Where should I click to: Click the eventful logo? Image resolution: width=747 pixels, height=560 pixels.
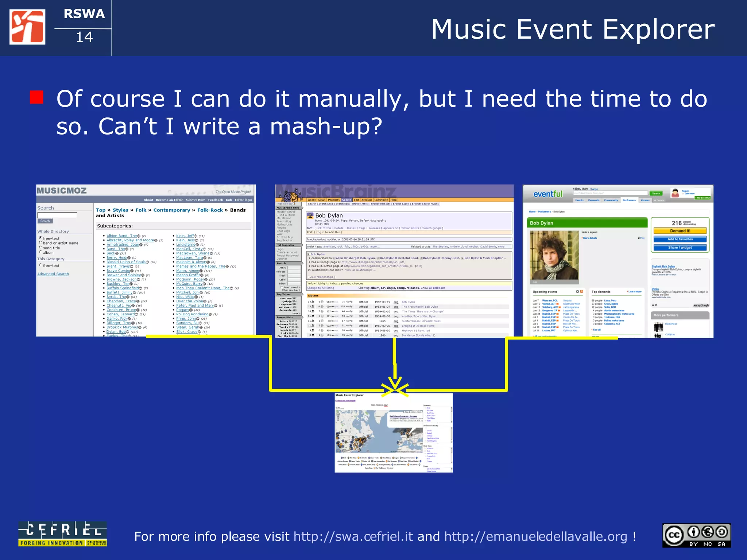click(x=548, y=194)
